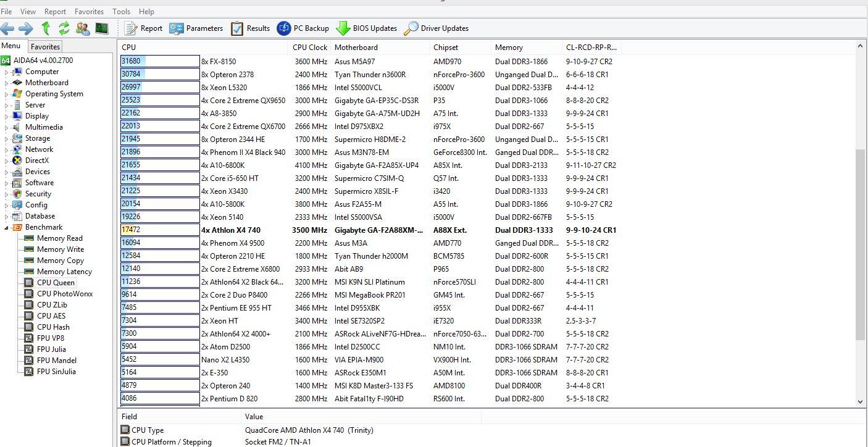Viewport: 868px width, 447px height.
Task: Open the FPU VP8 benchmark
Action: pyautogui.click(x=44, y=338)
